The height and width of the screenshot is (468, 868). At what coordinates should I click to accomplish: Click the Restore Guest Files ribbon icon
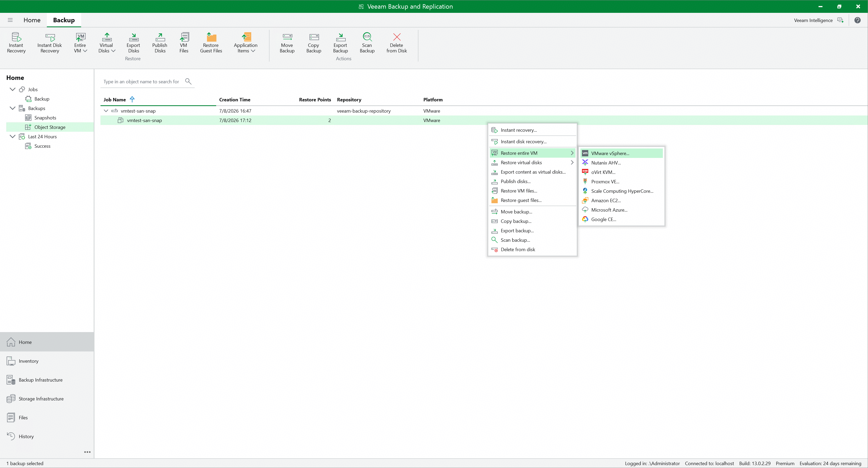click(x=211, y=37)
